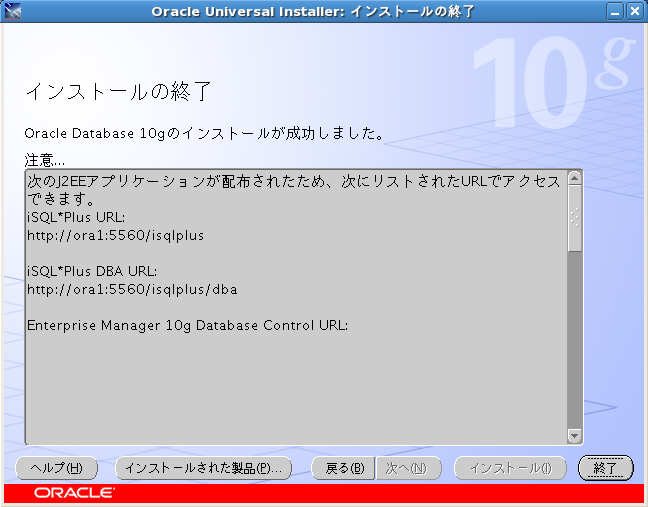
Task: Click the notes area scrollbar thumb
Action: click(574, 218)
